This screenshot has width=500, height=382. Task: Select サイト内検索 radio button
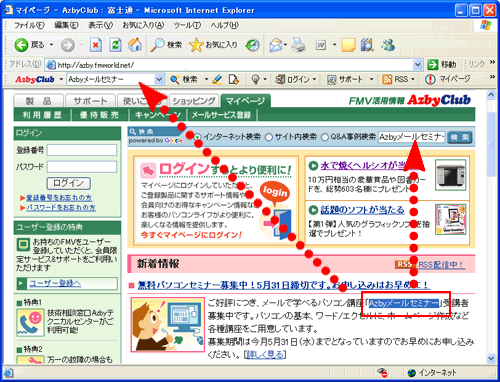click(269, 137)
